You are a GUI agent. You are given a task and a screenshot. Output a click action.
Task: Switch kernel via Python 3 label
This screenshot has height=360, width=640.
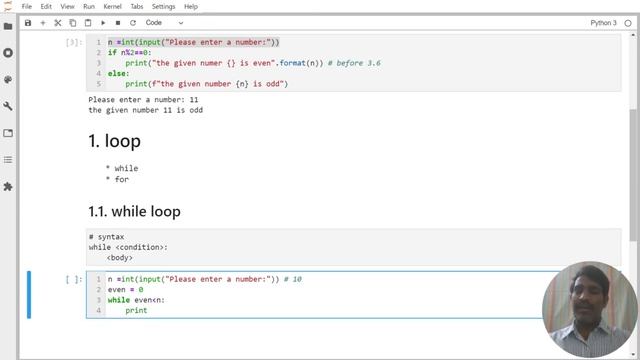coord(603,23)
